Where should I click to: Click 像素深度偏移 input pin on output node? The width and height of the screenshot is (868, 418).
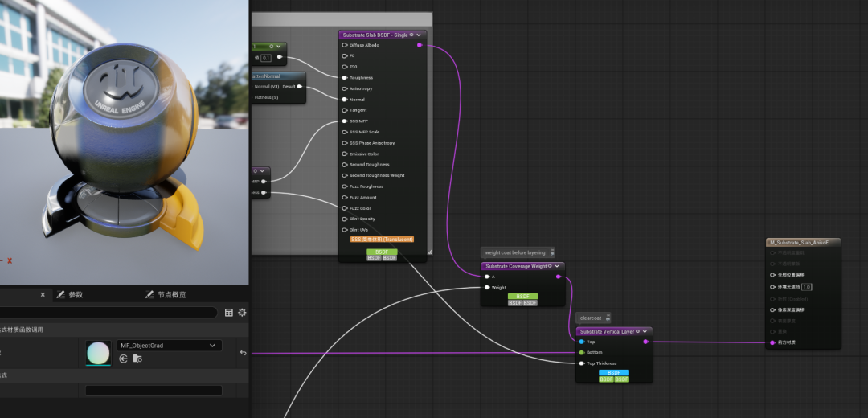coord(773,310)
